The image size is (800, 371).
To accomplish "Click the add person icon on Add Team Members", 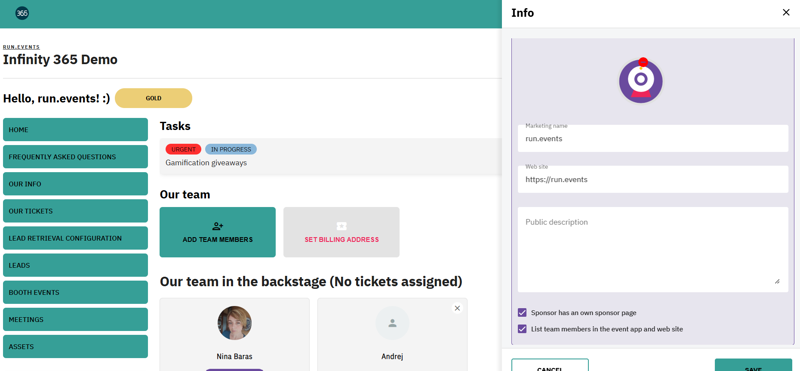I will pyautogui.click(x=218, y=226).
